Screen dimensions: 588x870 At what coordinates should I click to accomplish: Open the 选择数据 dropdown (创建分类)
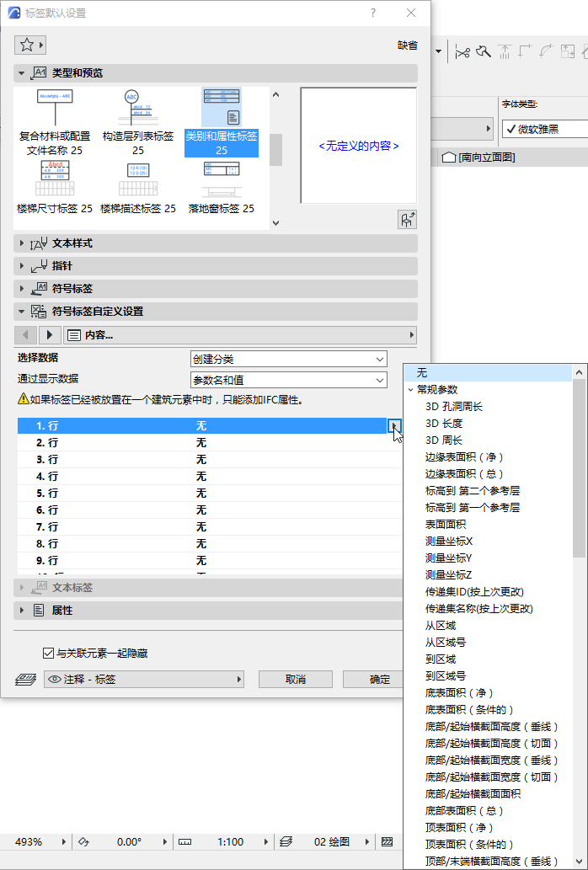tap(288, 359)
